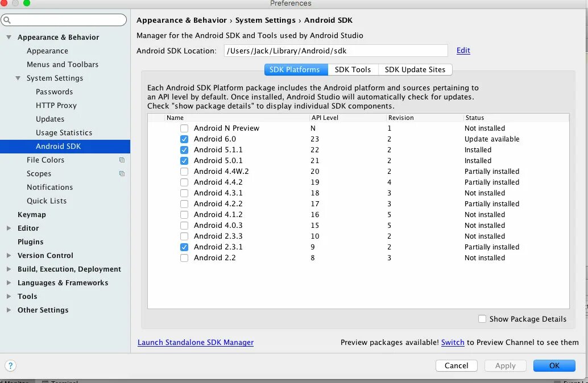
Task: Enable Show Package Details checkbox
Action: 482,319
